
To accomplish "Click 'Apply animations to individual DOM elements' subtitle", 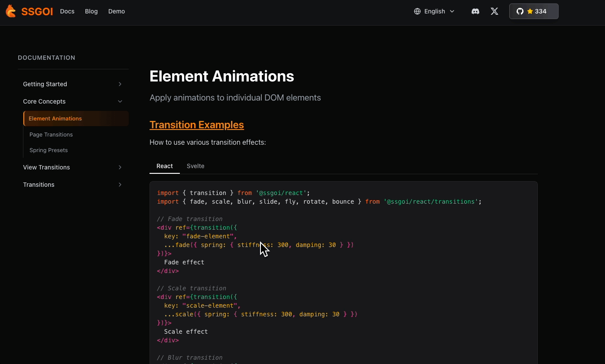I will 235,97.
